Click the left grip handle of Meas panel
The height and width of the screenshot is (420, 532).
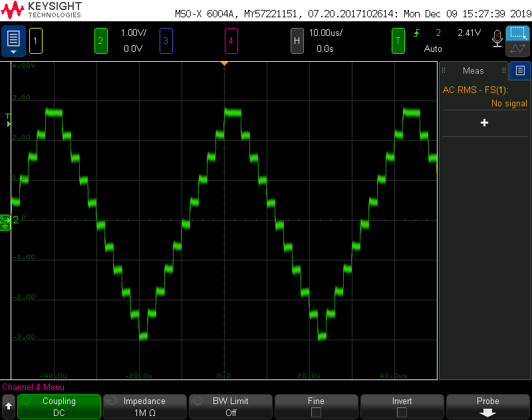444,70
